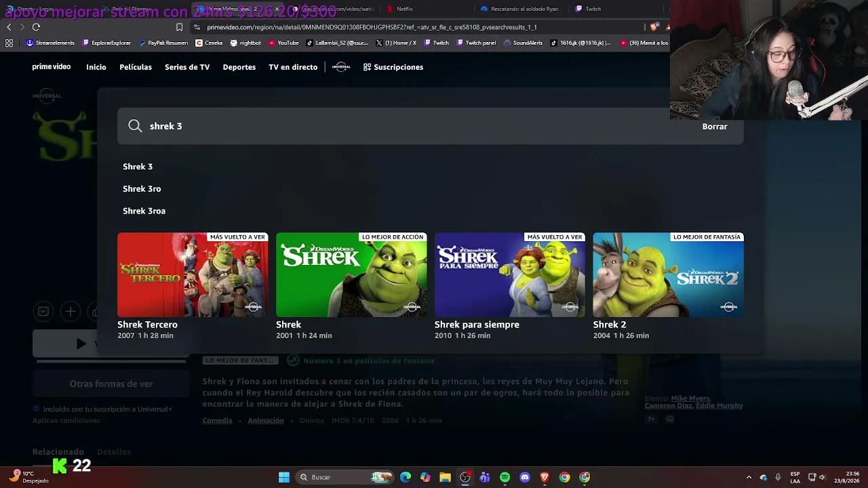The width and height of the screenshot is (868, 488).
Task: Open the microphone icon in system tray
Action: pos(778,477)
